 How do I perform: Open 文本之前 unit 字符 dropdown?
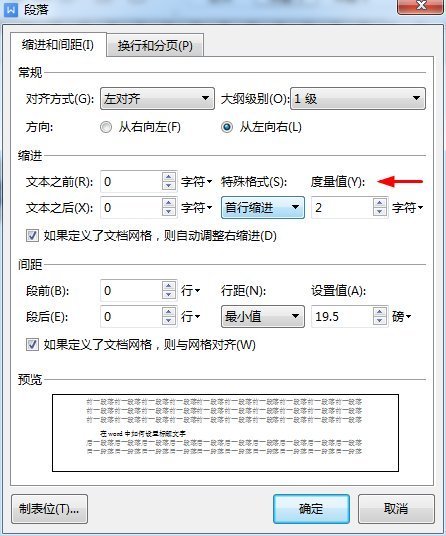[197, 182]
